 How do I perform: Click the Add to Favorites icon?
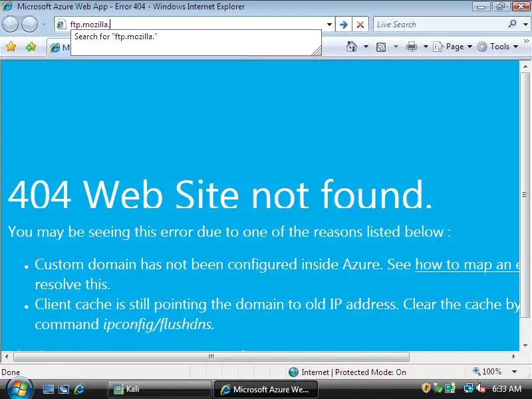[31, 47]
